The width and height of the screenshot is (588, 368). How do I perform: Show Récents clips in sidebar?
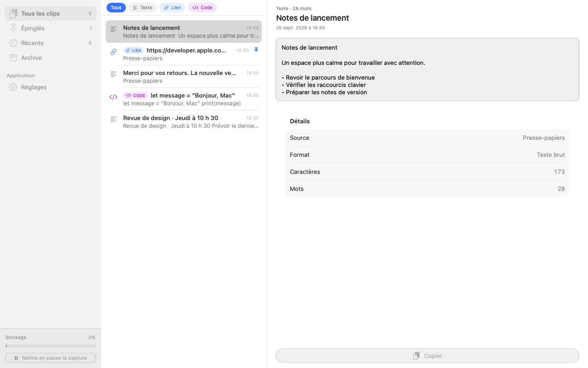(51, 43)
